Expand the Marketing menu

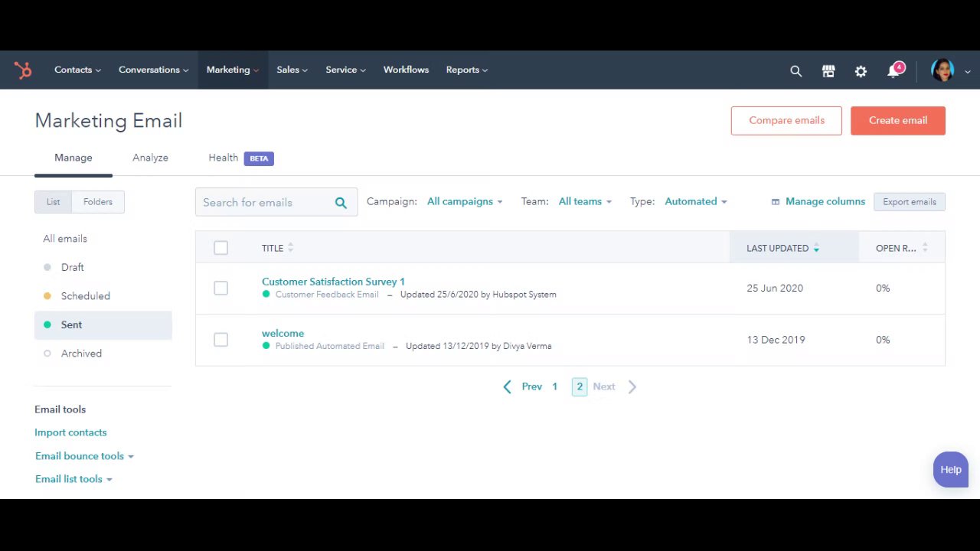coord(233,70)
